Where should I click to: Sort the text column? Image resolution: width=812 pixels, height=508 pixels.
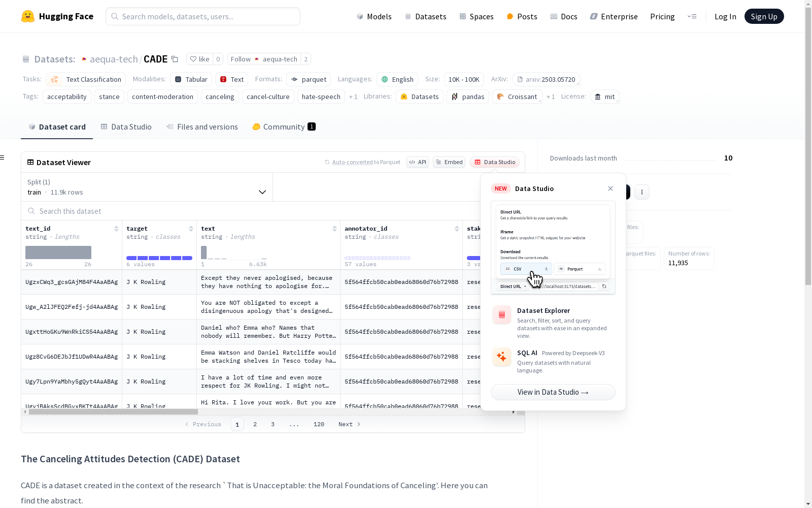[x=334, y=229]
